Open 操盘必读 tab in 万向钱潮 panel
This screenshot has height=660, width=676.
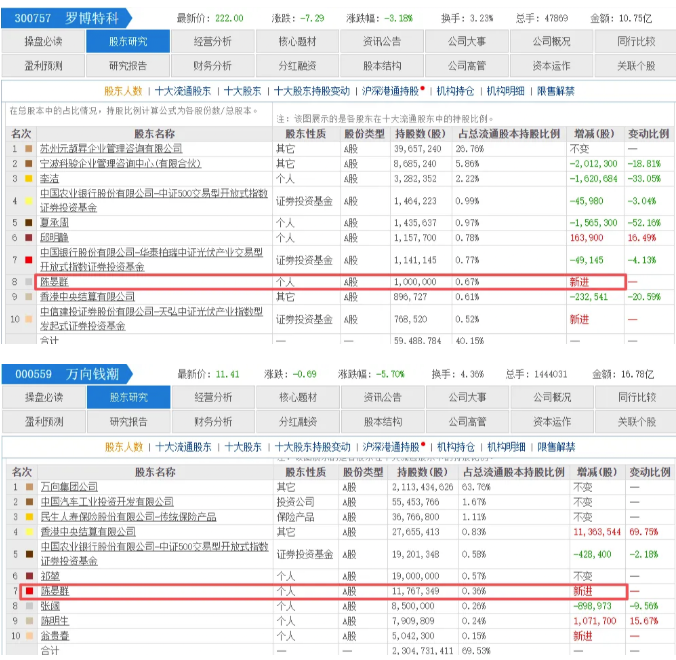coord(44,397)
